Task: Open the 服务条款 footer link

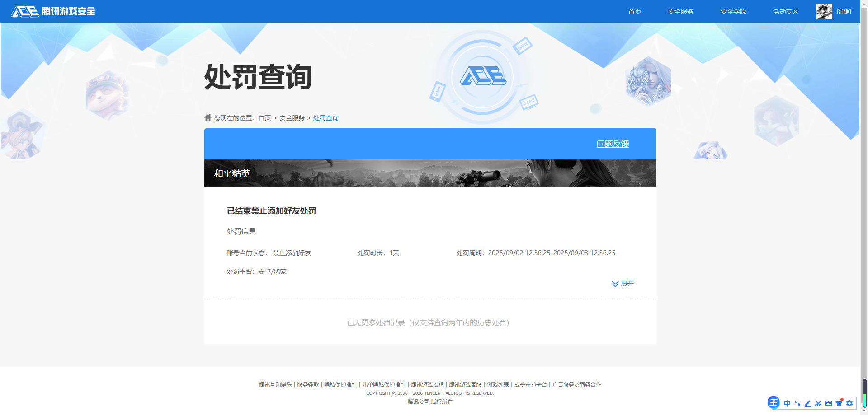Action: click(308, 385)
